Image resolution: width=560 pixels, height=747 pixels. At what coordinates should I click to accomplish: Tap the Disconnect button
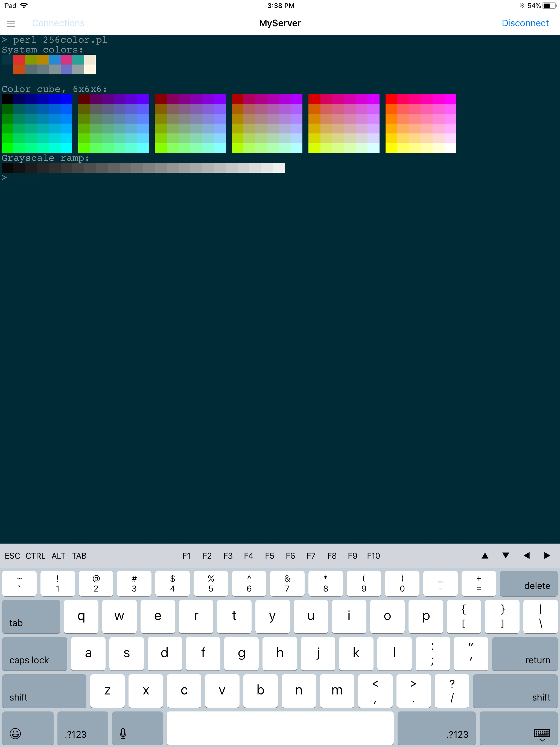pos(525,23)
